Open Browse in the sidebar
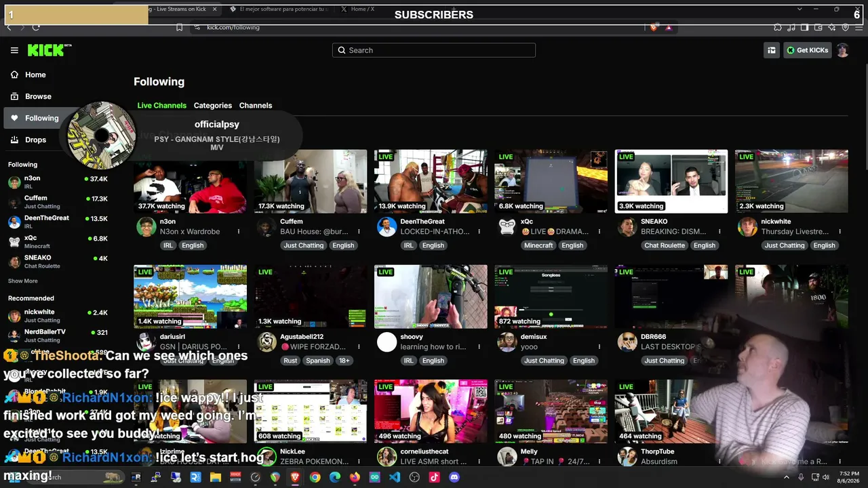This screenshot has height=488, width=868. coord(38,96)
